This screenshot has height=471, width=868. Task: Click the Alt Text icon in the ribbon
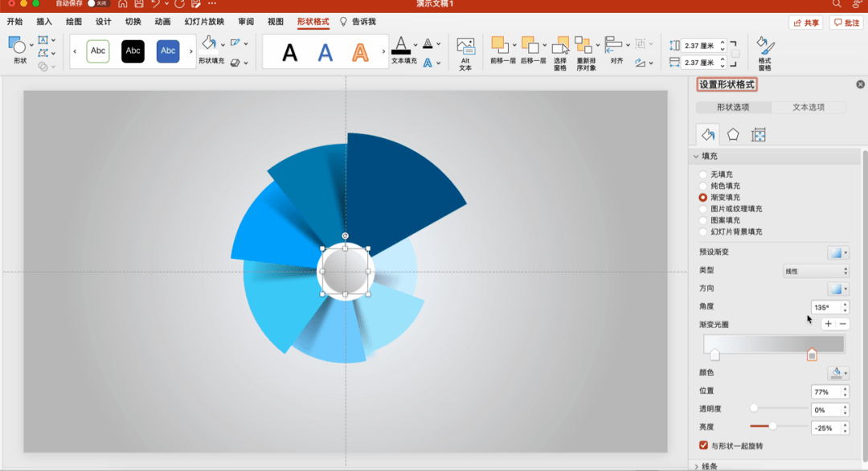[x=465, y=47]
